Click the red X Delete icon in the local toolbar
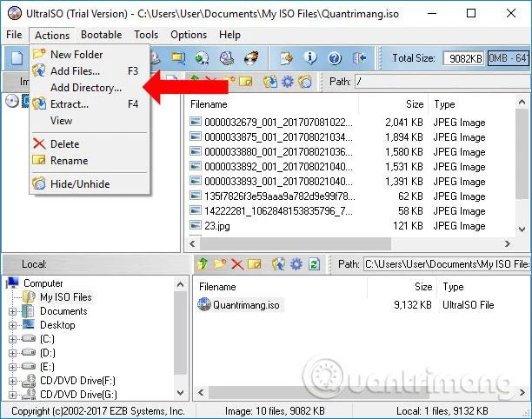532x419 pixels. click(x=237, y=264)
